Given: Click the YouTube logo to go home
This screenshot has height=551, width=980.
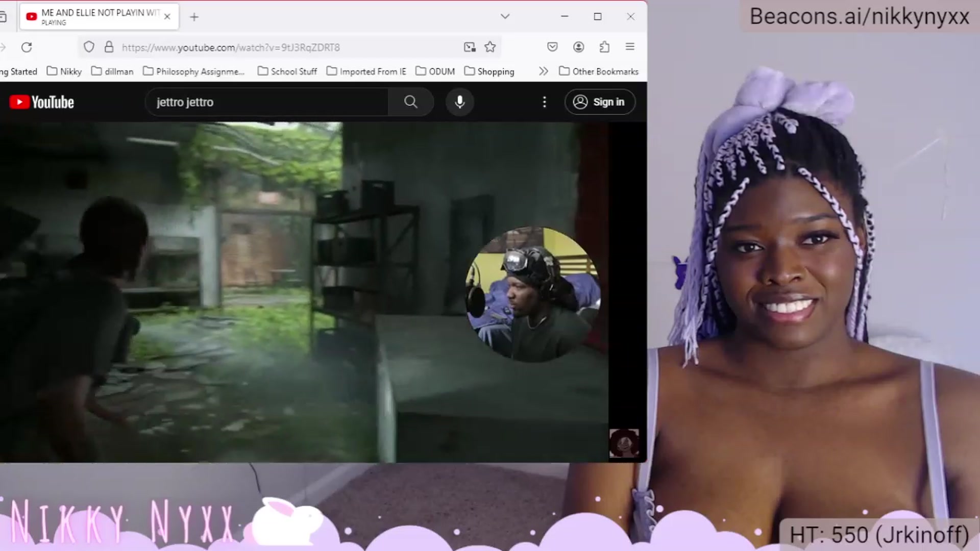Looking at the screenshot, I should [42, 102].
